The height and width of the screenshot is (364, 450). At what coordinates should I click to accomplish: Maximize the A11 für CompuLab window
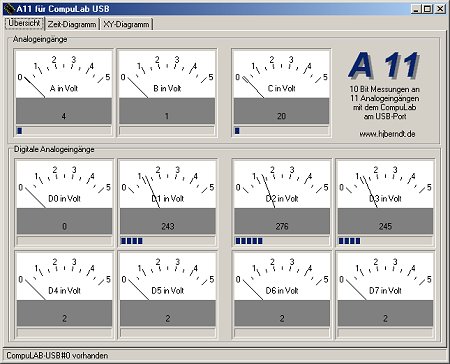pyautogui.click(x=427, y=9)
